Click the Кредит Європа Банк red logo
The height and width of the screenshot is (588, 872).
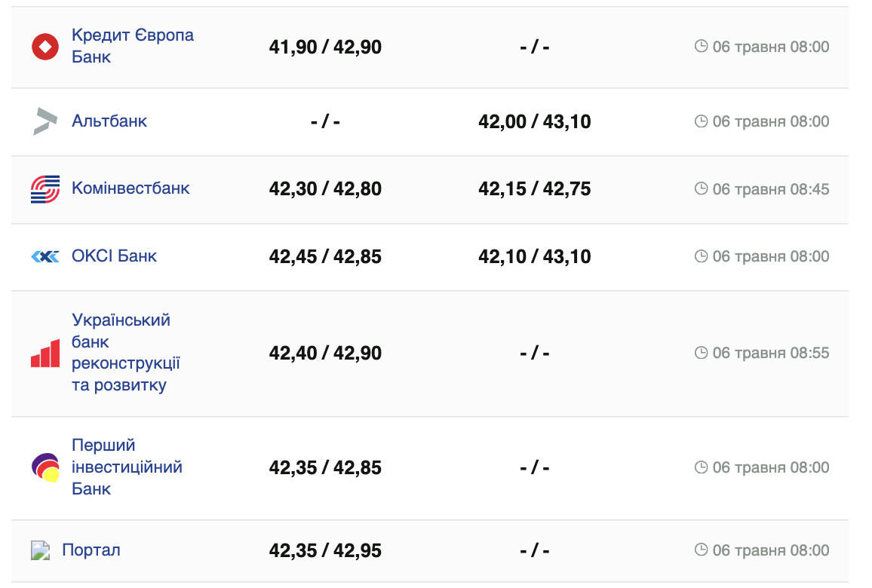[x=45, y=47]
